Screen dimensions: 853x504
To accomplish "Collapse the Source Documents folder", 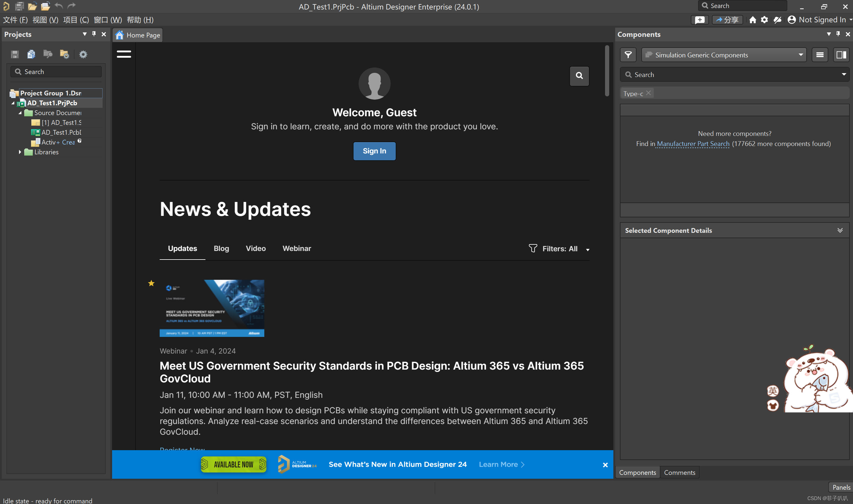I will [20, 113].
